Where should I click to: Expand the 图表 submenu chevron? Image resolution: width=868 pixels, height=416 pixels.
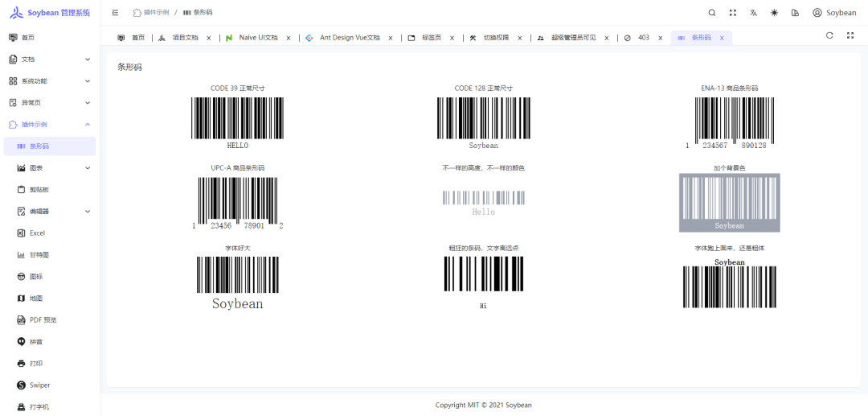88,168
